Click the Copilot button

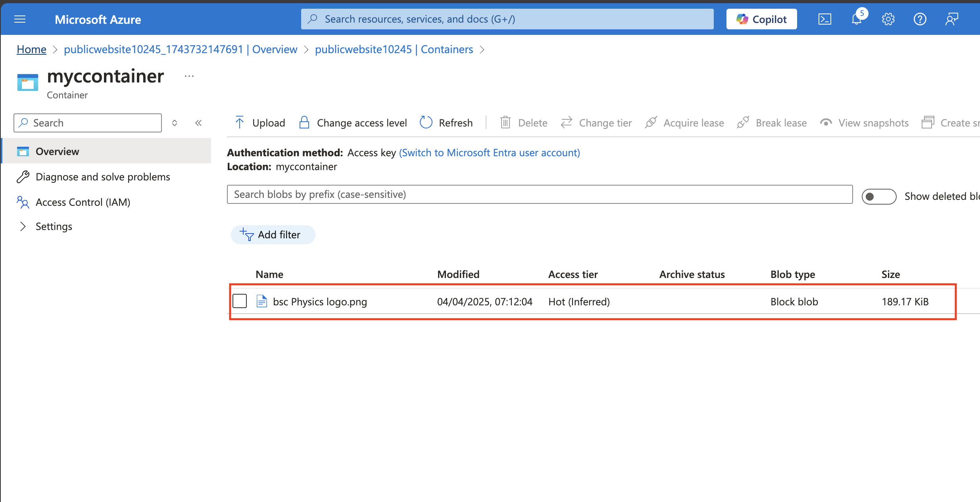(761, 19)
